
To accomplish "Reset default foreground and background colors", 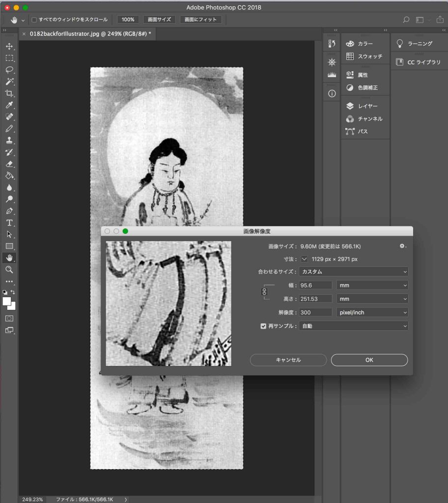I will click(x=5, y=292).
